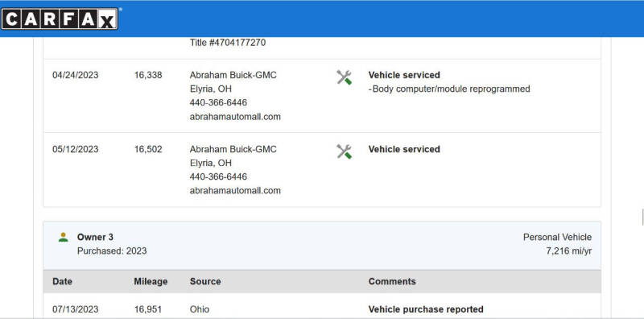Click wrench icon for 05/12/2023 service
644x319 pixels.
[345, 151]
